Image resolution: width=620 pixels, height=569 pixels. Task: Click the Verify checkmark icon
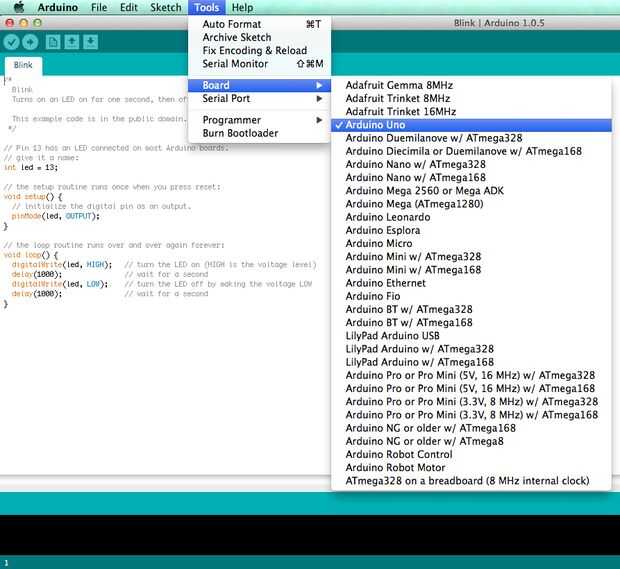pyautogui.click(x=12, y=41)
